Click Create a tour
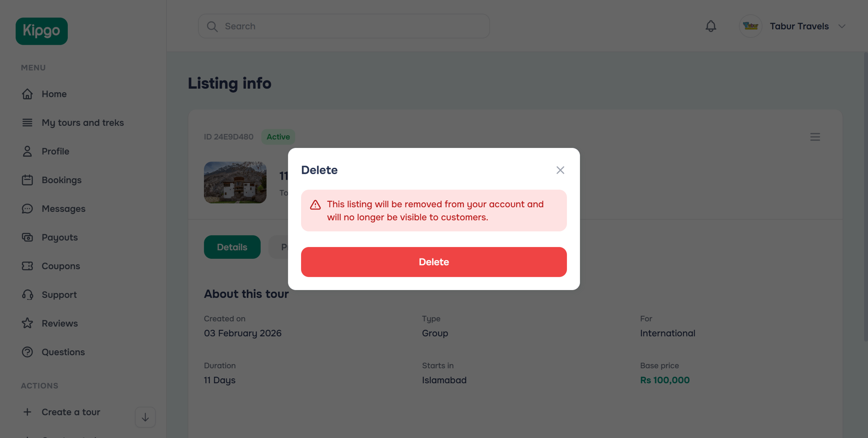Image resolution: width=868 pixels, height=438 pixels. click(x=71, y=412)
